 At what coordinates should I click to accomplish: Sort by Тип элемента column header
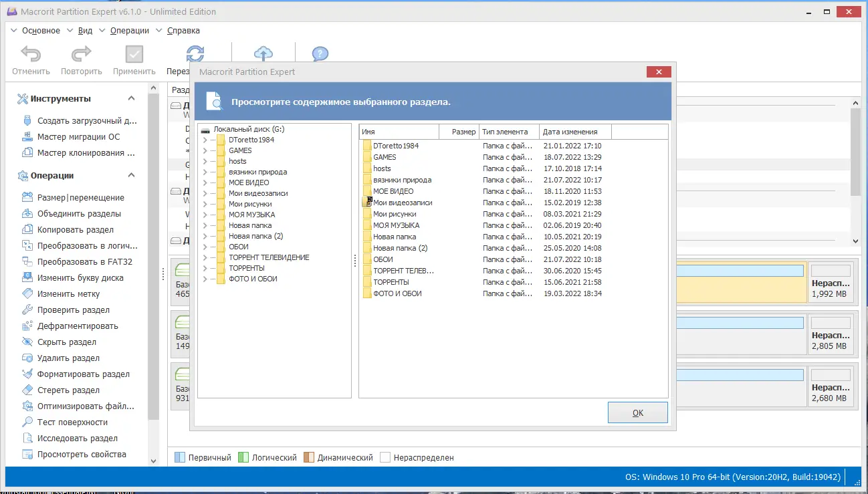[x=509, y=132]
